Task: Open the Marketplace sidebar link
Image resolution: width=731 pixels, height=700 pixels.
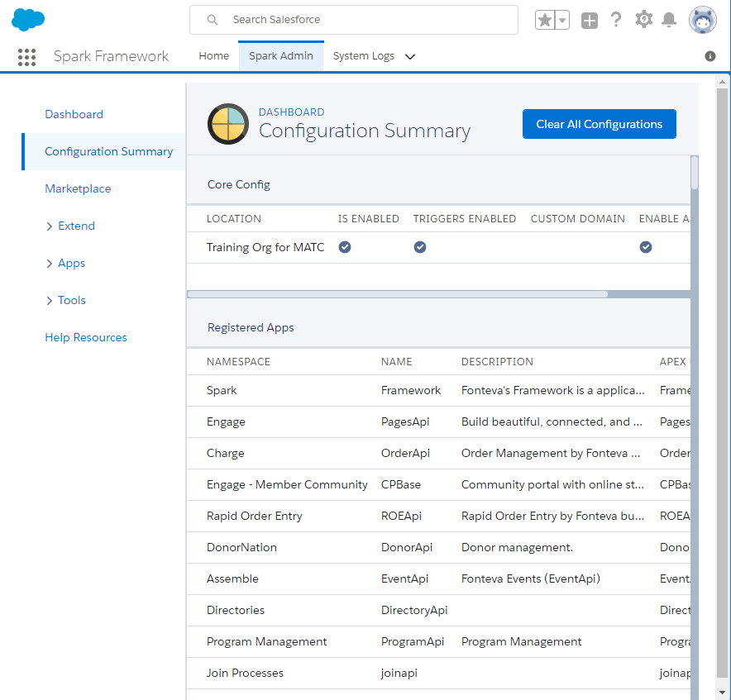Action: pyautogui.click(x=78, y=188)
